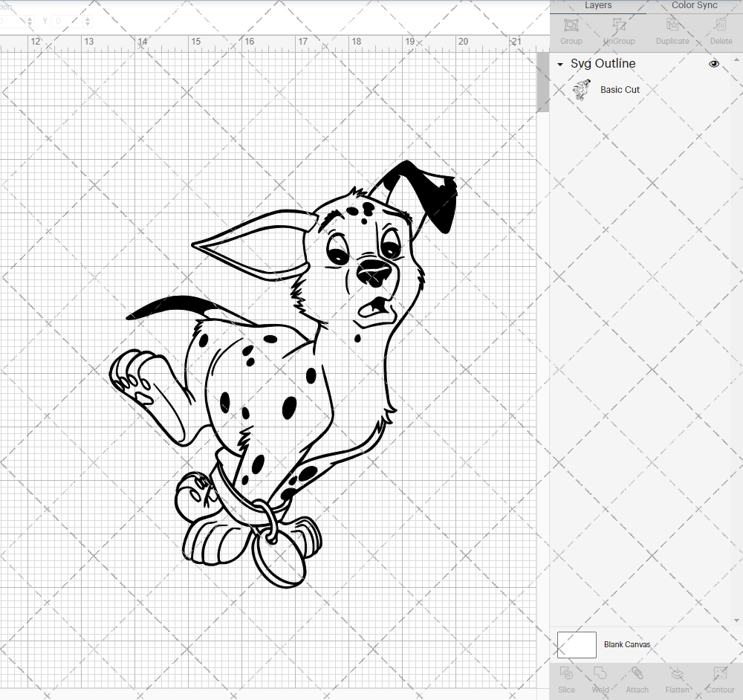Select the dalmatian puppy image on canvas
This screenshot has height=700, width=743.
click(285, 375)
